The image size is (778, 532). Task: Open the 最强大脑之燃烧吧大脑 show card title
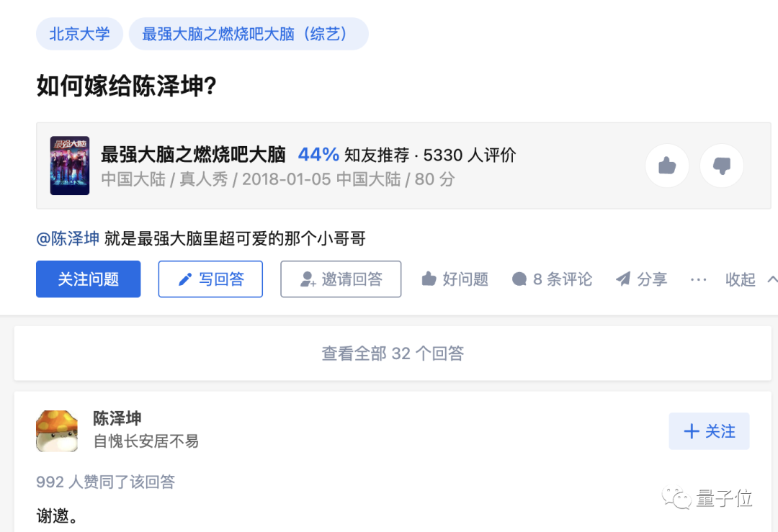coord(194,155)
